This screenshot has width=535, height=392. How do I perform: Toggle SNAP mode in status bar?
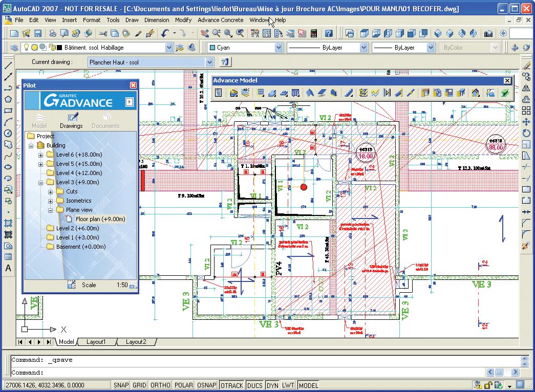point(121,385)
